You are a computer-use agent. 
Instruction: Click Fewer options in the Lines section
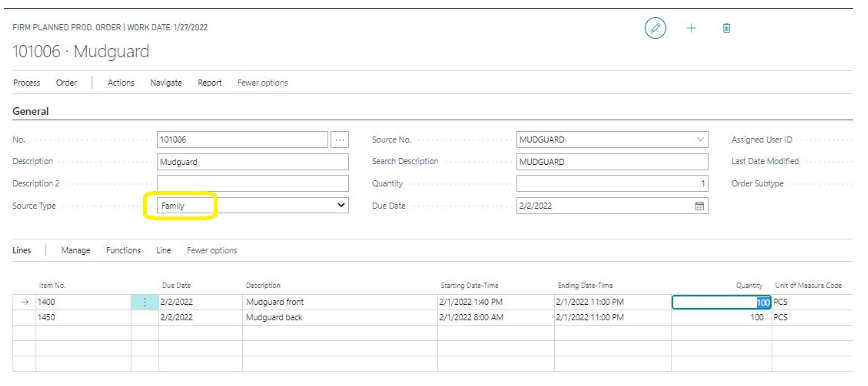point(212,250)
